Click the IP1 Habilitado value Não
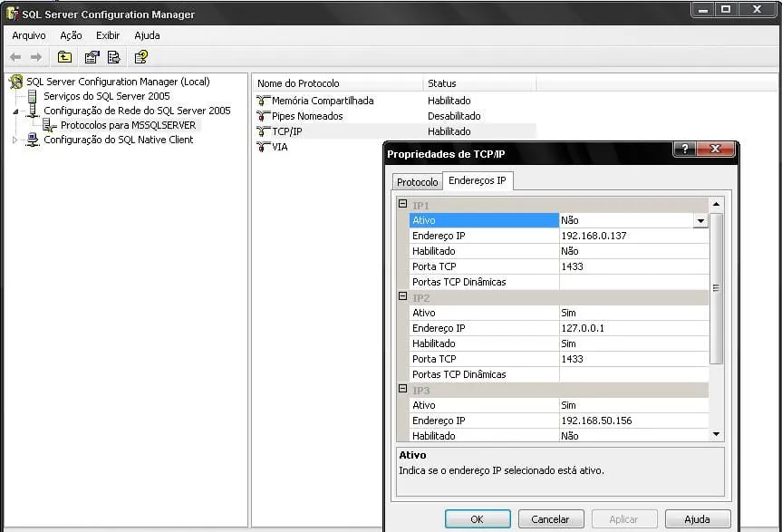 (x=634, y=251)
